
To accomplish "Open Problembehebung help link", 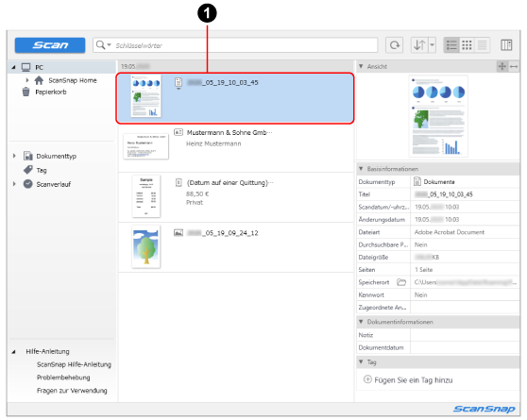I will tap(63, 378).
